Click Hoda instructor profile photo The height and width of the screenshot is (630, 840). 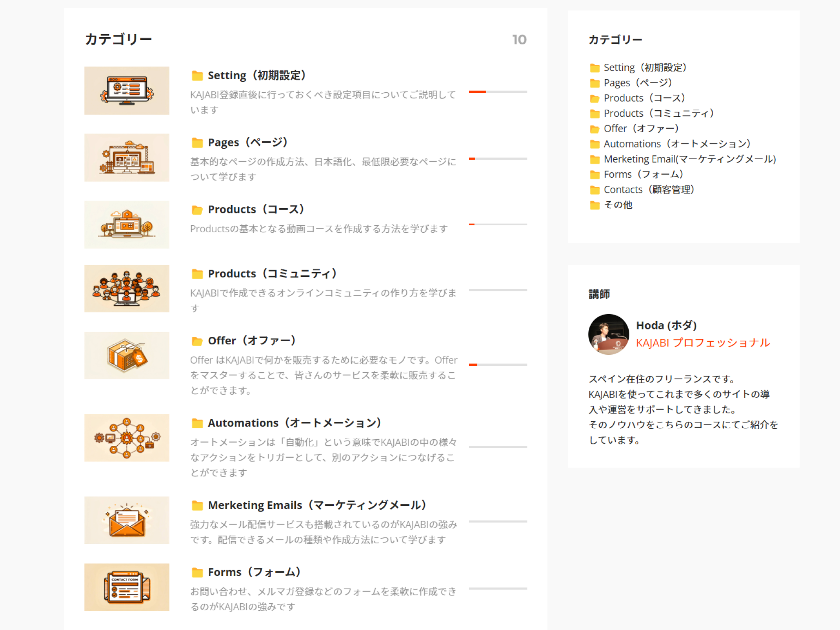click(609, 334)
